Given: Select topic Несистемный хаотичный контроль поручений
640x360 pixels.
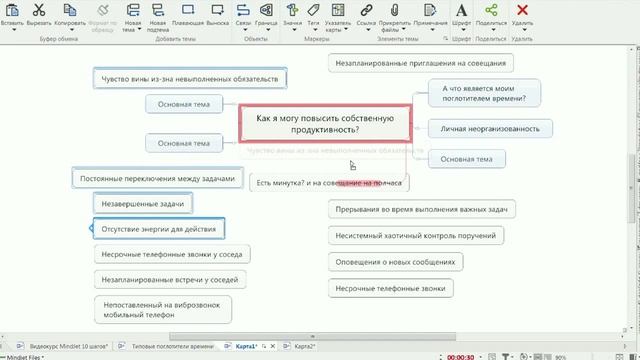Looking at the screenshot, I should pos(416,236).
